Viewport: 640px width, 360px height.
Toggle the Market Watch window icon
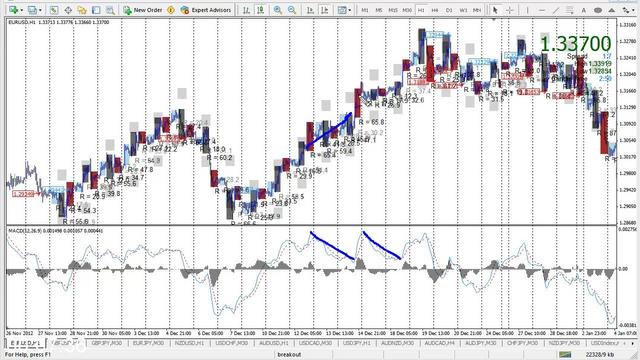point(54,10)
